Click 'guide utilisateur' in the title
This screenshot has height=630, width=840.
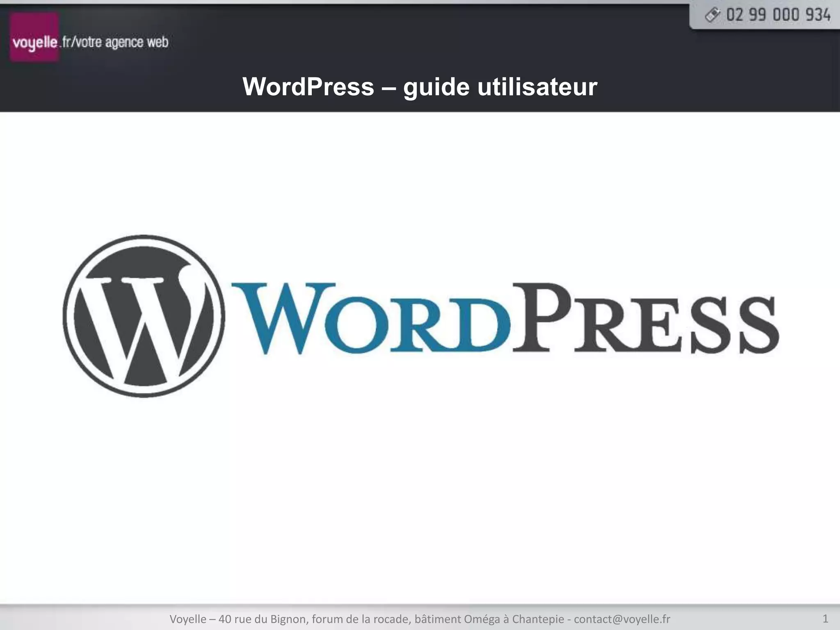coord(500,87)
